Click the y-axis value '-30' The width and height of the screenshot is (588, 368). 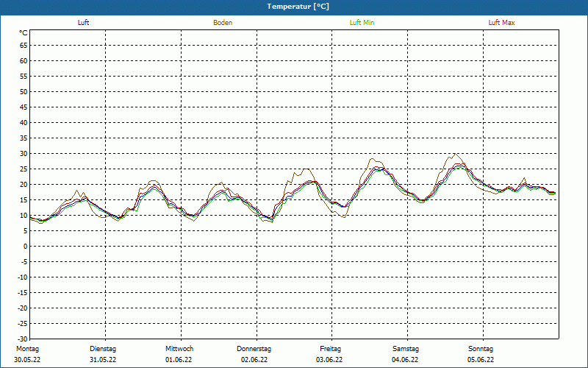click(x=23, y=339)
